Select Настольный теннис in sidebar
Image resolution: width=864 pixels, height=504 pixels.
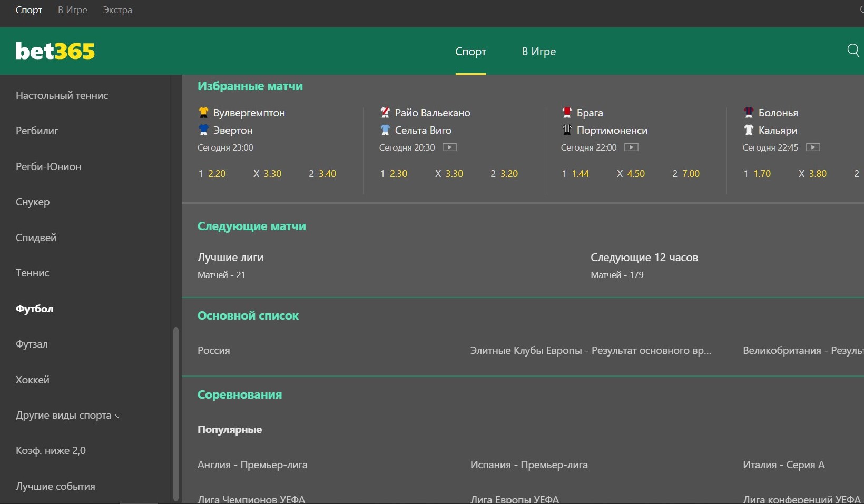[62, 95]
